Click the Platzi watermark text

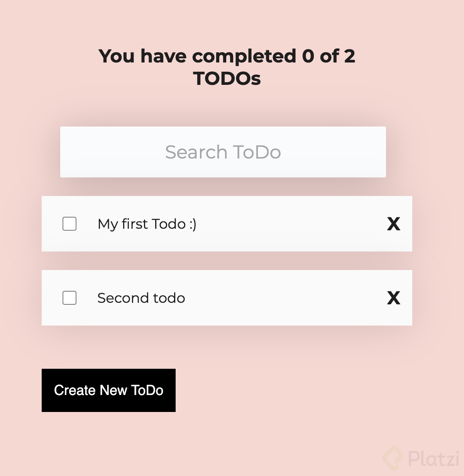click(434, 458)
